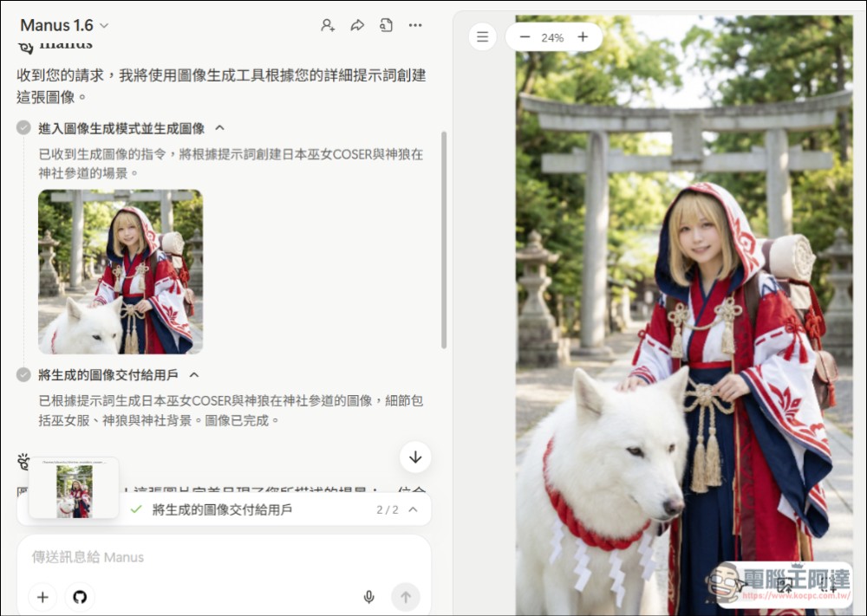The width and height of the screenshot is (867, 616).
Task: Click the completed check next to 將生成的圖像交付
Action: pyautogui.click(x=23, y=375)
